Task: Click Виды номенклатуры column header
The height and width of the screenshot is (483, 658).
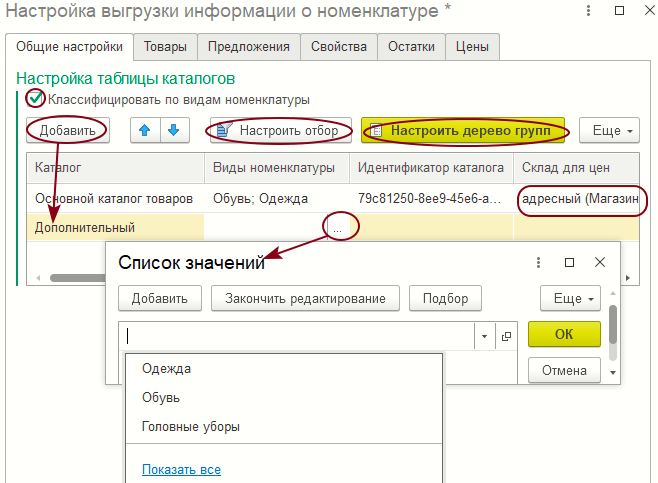Action: (x=277, y=167)
